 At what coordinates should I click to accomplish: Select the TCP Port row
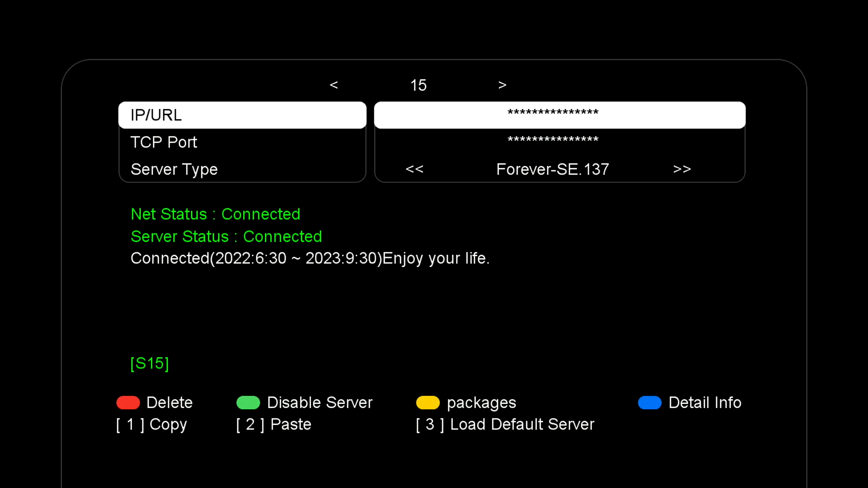pos(242,142)
